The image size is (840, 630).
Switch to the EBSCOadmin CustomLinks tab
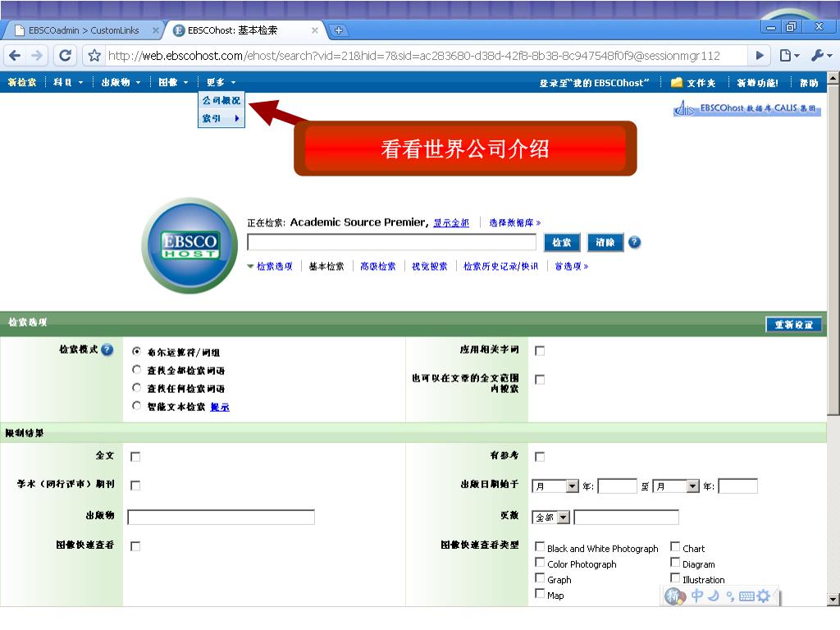(x=84, y=30)
